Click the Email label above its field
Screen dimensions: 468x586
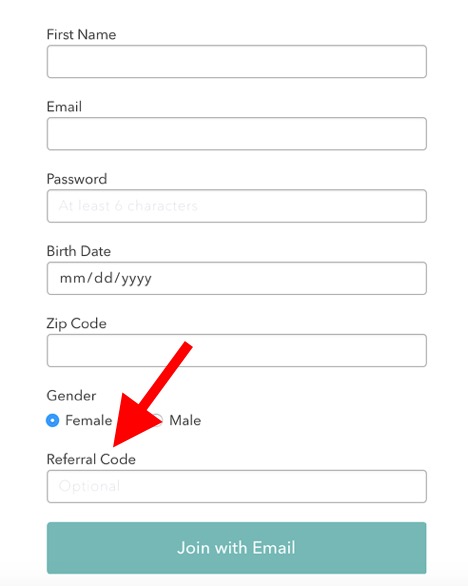coord(64,107)
